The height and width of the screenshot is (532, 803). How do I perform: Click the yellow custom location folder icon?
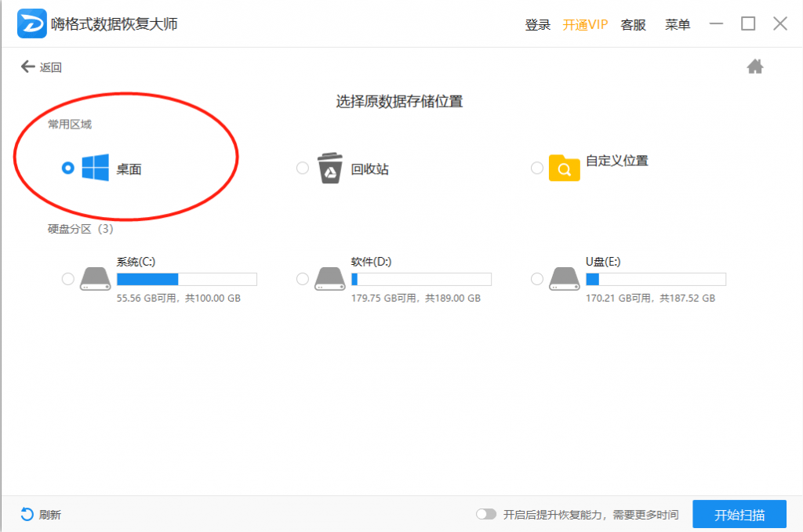[x=565, y=168]
